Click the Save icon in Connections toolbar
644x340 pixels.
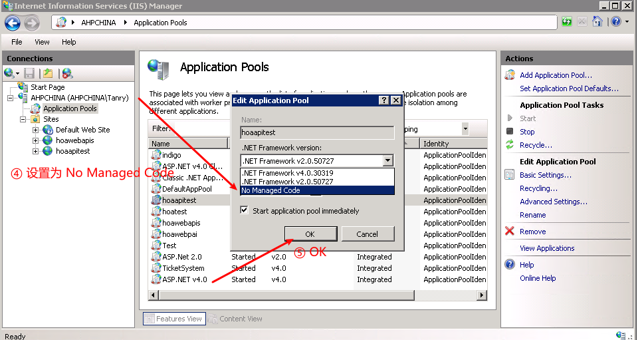coord(29,73)
